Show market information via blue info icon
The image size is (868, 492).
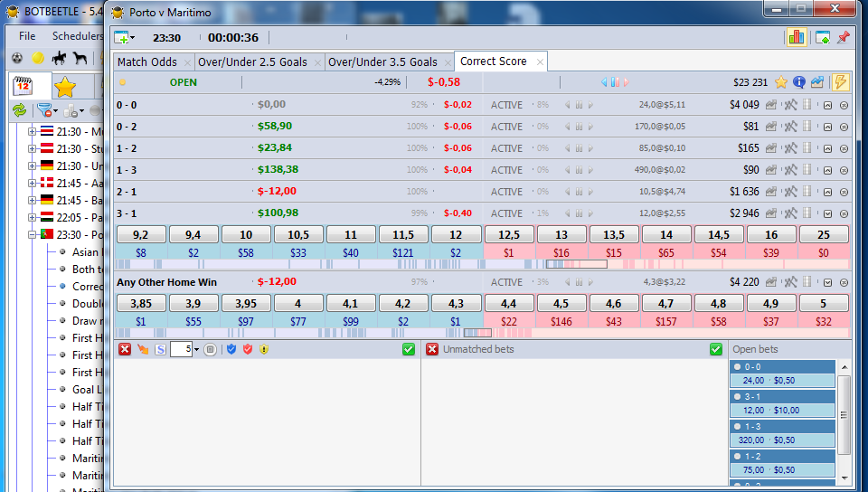point(798,82)
